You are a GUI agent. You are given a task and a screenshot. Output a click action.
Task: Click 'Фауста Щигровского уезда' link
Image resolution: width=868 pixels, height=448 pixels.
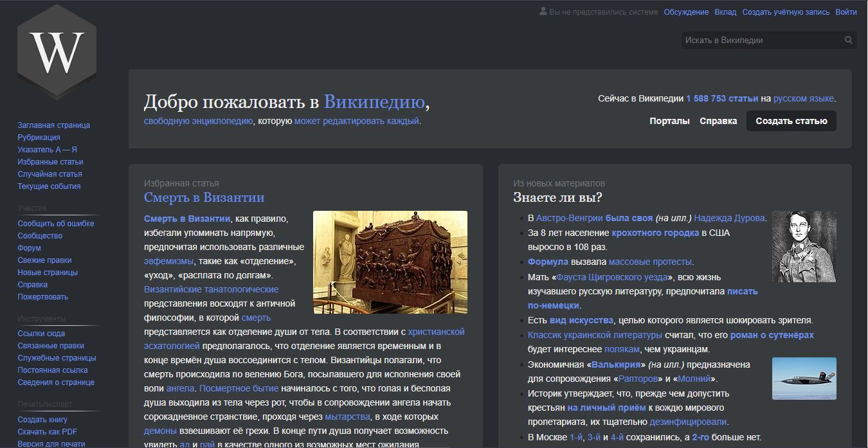tap(611, 277)
